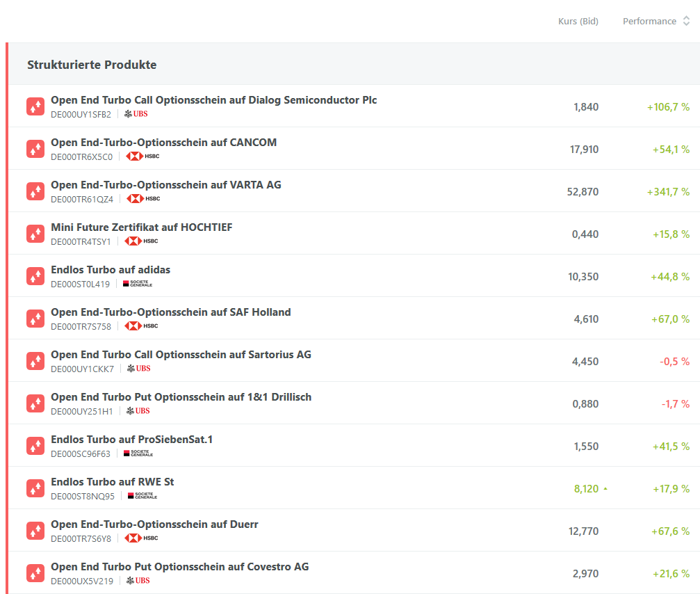
Task: Open Open End Turbo Put 1&1 Drillisch
Action: click(x=181, y=397)
